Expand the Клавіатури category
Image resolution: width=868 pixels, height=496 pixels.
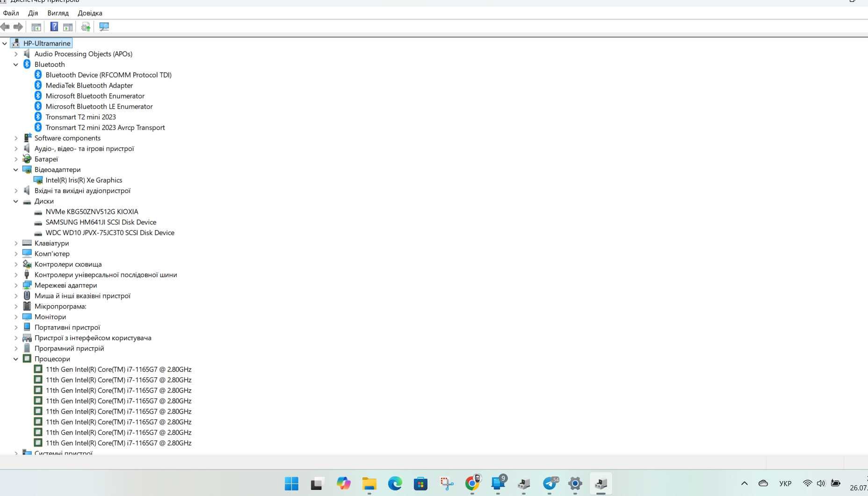16,244
